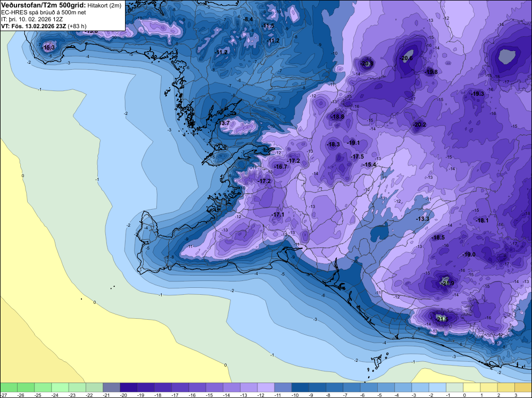Click the -18 purple legend swatch
The width and height of the screenshot is (532, 398).
click(163, 387)
